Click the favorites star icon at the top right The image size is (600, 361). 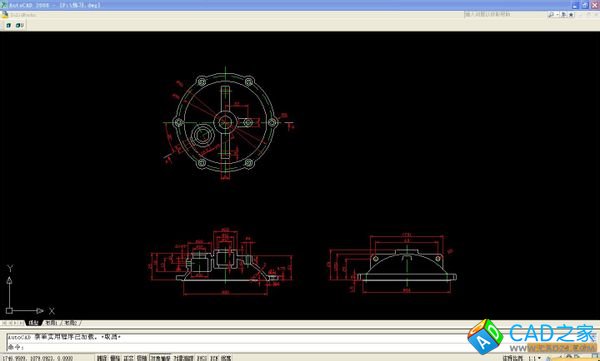(571, 15)
